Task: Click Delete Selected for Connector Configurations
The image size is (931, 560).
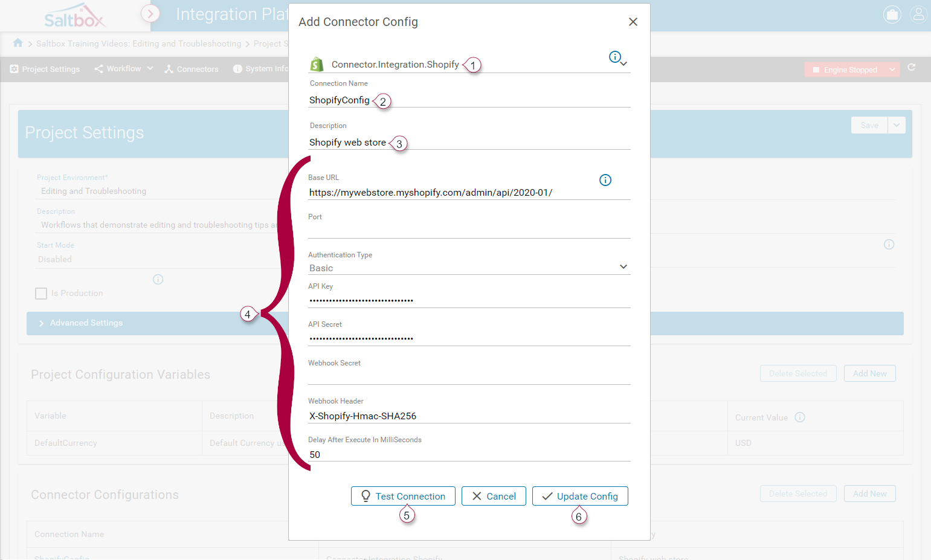Action: (798, 494)
